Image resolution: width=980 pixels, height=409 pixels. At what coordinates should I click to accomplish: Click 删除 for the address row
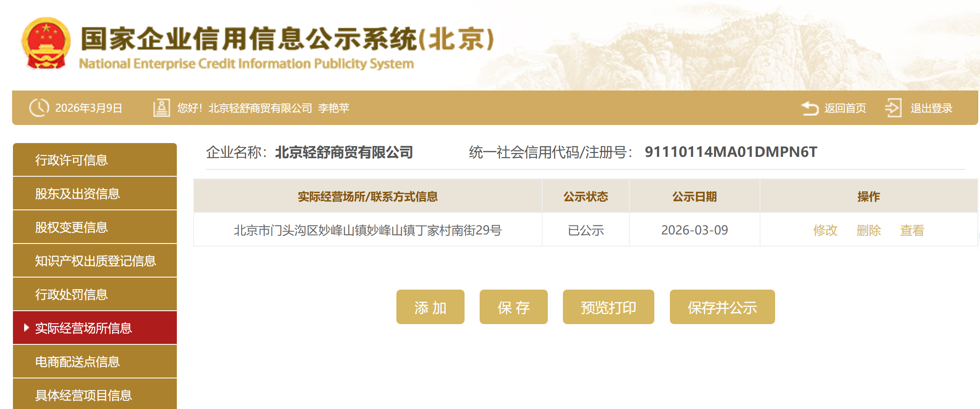[869, 230]
